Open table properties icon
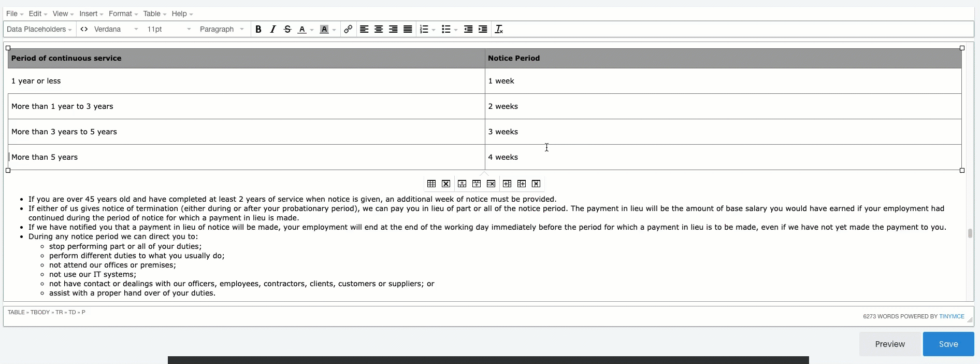Screen dimensions: 980x364 click(431, 184)
